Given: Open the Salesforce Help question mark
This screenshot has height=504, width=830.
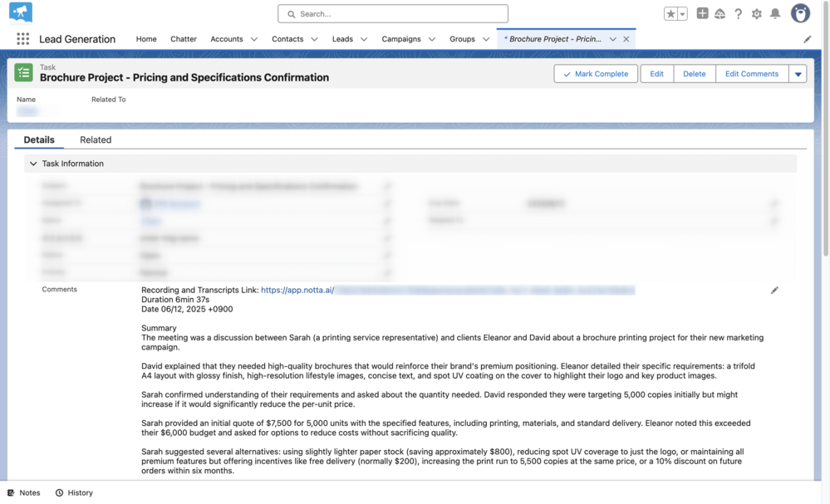Looking at the screenshot, I should click(738, 14).
